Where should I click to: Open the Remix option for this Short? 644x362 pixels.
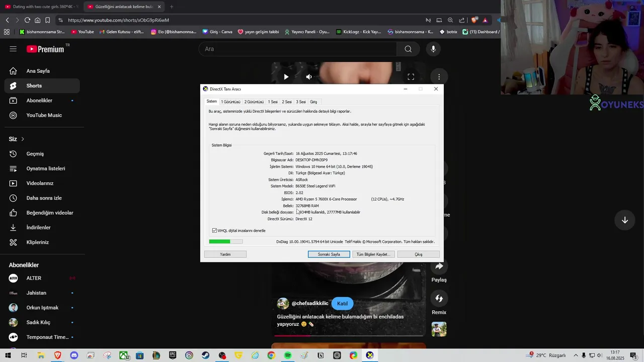[x=439, y=299]
